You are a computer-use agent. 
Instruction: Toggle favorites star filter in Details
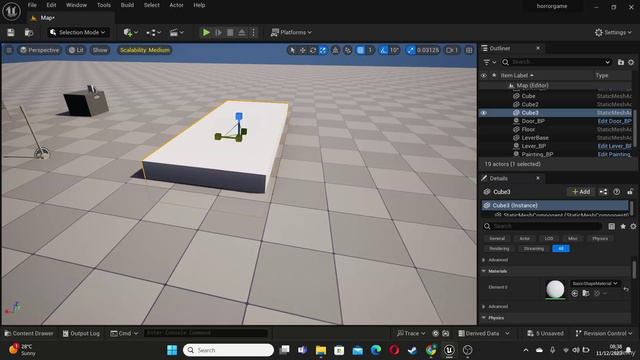point(623,226)
